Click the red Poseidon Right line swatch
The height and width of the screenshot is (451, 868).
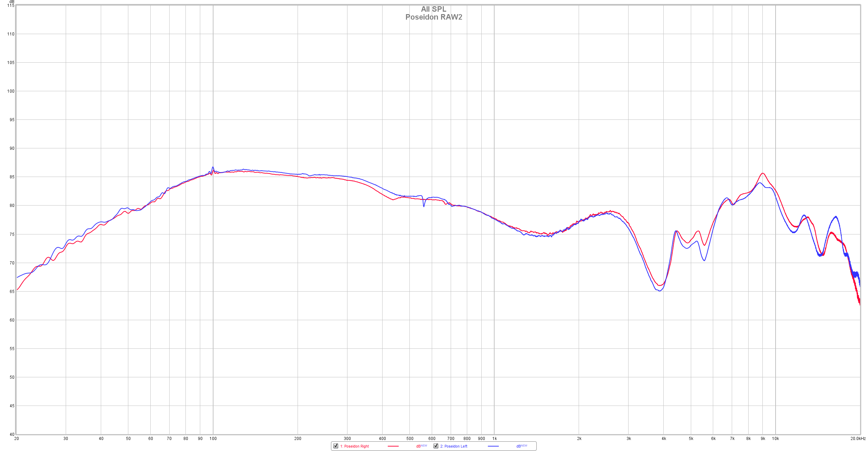click(x=393, y=446)
